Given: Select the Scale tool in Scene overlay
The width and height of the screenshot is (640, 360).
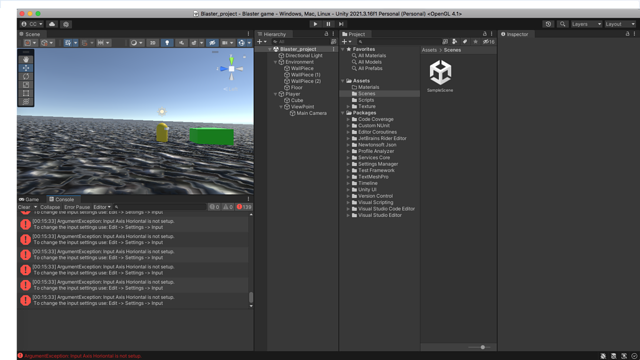Looking at the screenshot, I should (x=26, y=85).
